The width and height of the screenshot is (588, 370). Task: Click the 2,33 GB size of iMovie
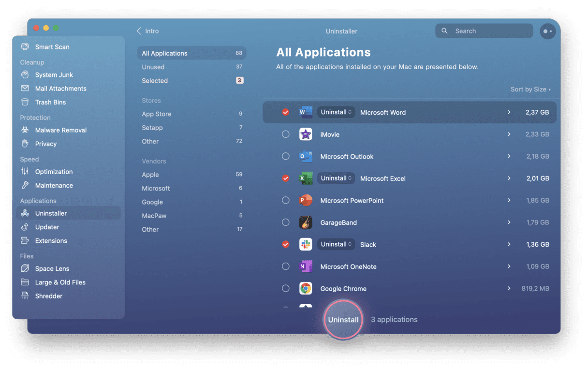(537, 134)
